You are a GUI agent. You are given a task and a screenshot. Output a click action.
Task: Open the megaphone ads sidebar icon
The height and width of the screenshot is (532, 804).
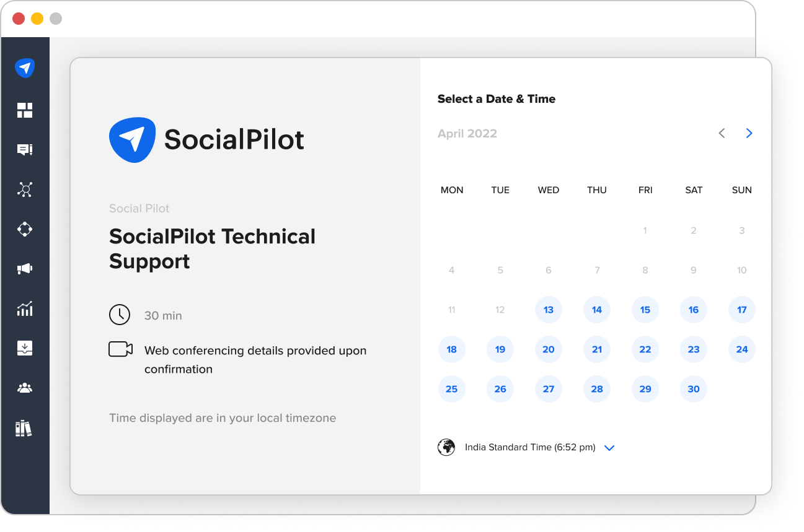25,269
